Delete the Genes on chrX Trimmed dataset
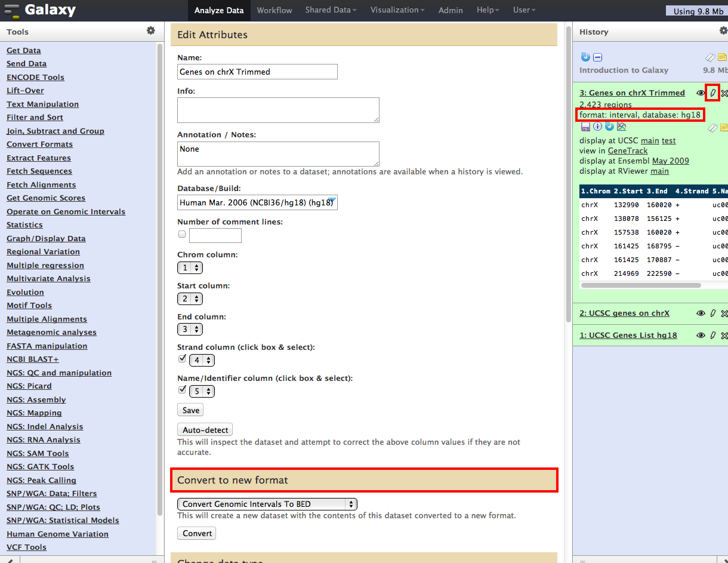The height and width of the screenshot is (563, 728). 724,93
